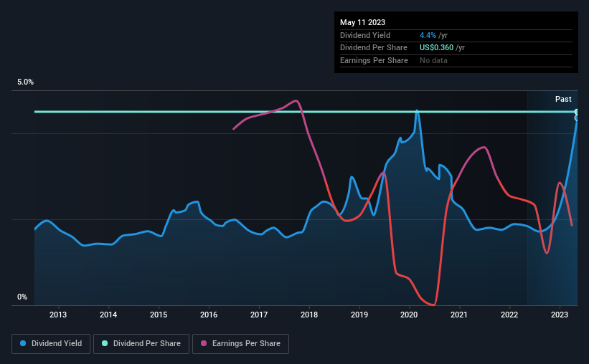
Task: Click the May 11 2023 tooltip date
Action: [x=362, y=22]
